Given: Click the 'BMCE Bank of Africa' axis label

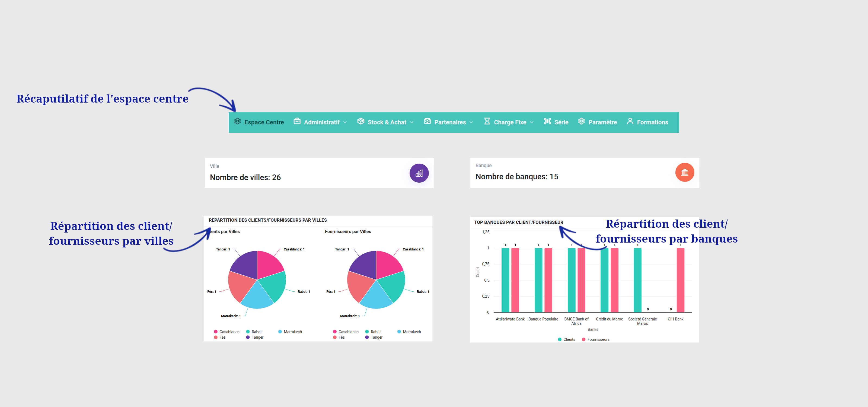Looking at the screenshot, I should point(576,321).
